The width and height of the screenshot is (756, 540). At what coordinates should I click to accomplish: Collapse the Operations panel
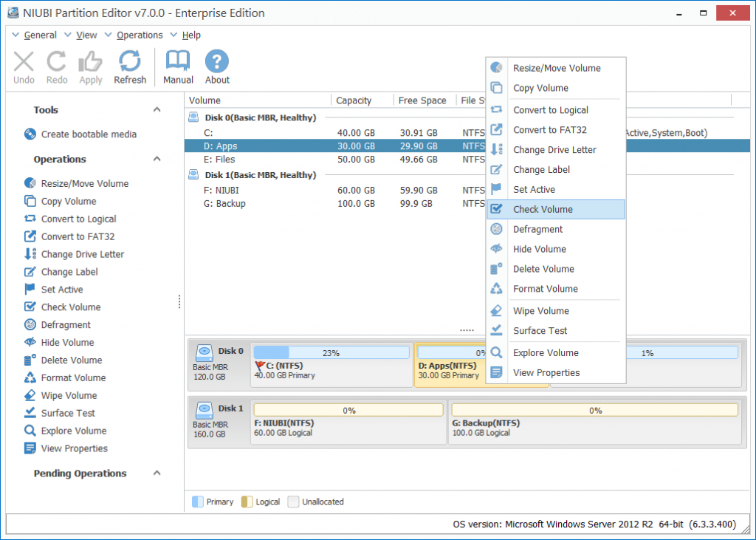(156, 159)
